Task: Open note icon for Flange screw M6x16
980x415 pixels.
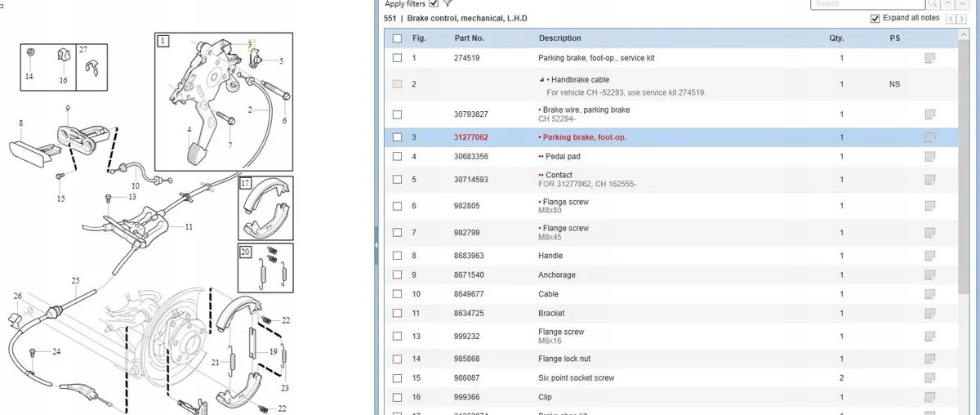Action: tap(929, 336)
